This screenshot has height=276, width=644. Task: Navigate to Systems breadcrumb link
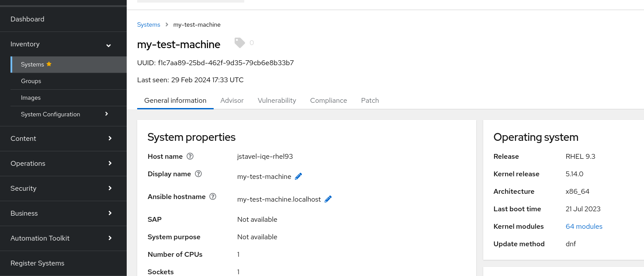(149, 24)
